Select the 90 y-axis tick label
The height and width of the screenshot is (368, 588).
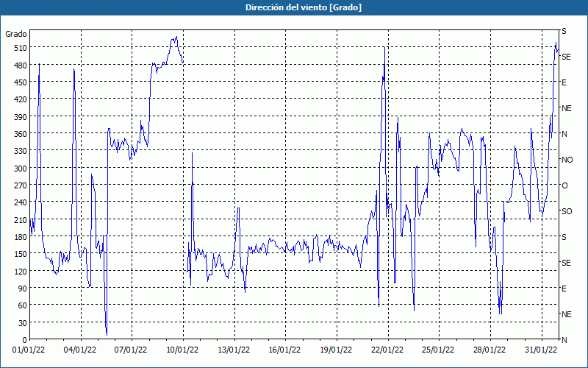[23, 289]
